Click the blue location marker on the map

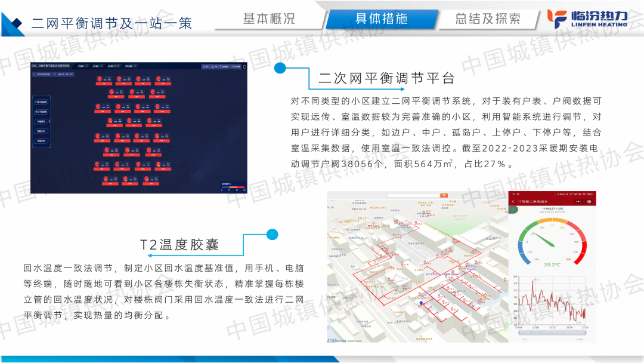tap(421, 303)
